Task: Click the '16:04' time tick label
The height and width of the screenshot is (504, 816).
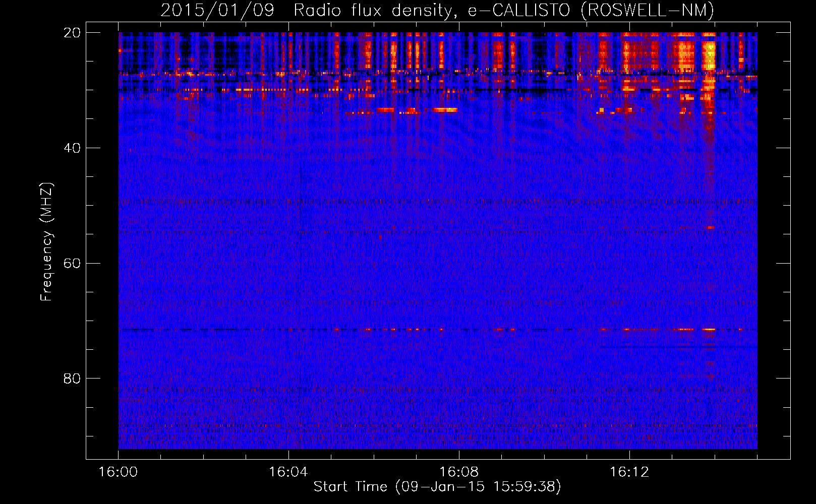Action: tap(288, 472)
